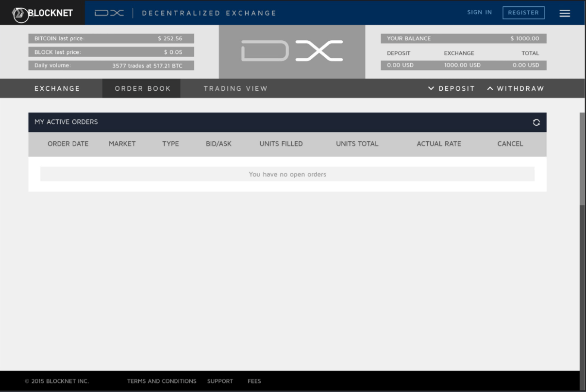Click the large DX center banner

[x=292, y=51]
